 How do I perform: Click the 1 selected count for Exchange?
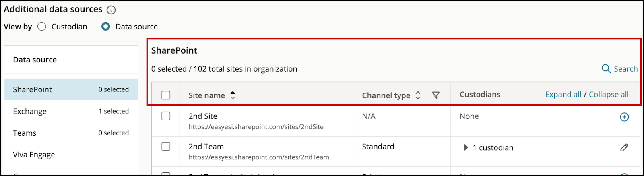point(114,111)
